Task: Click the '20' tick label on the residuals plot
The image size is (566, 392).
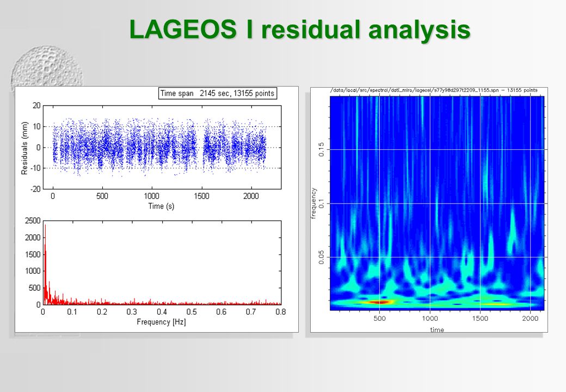Action: pyautogui.click(x=37, y=106)
